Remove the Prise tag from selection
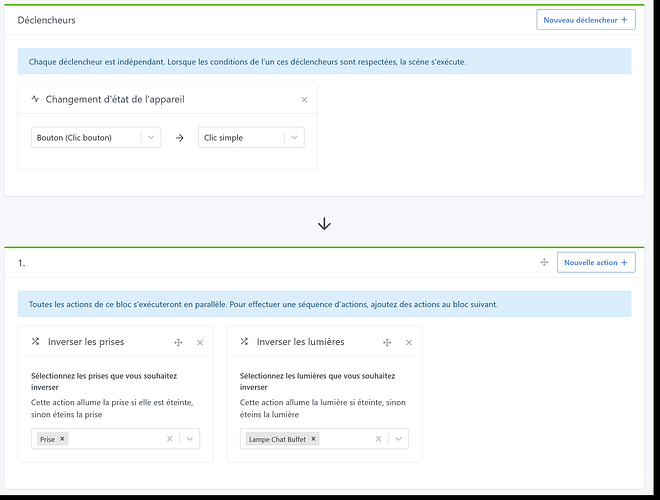 click(x=62, y=439)
